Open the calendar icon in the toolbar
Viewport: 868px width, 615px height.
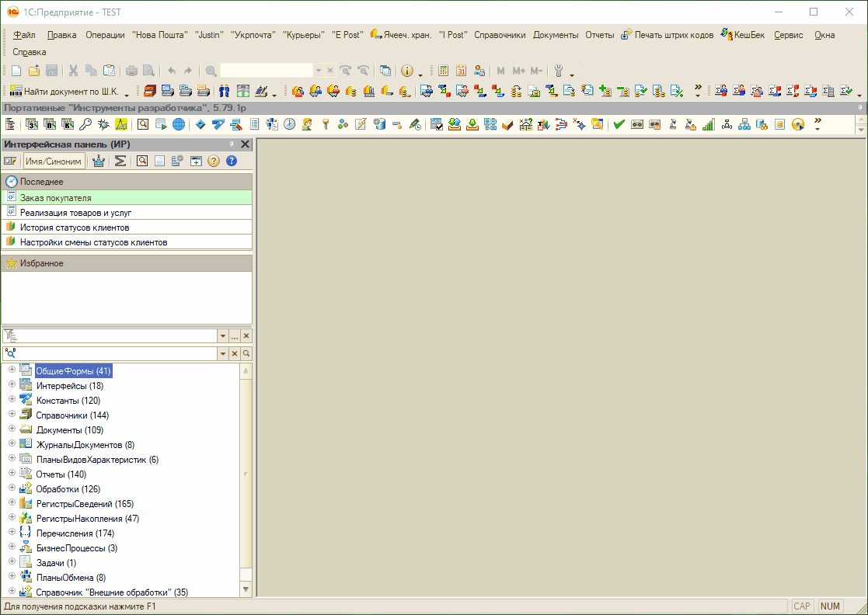point(462,71)
